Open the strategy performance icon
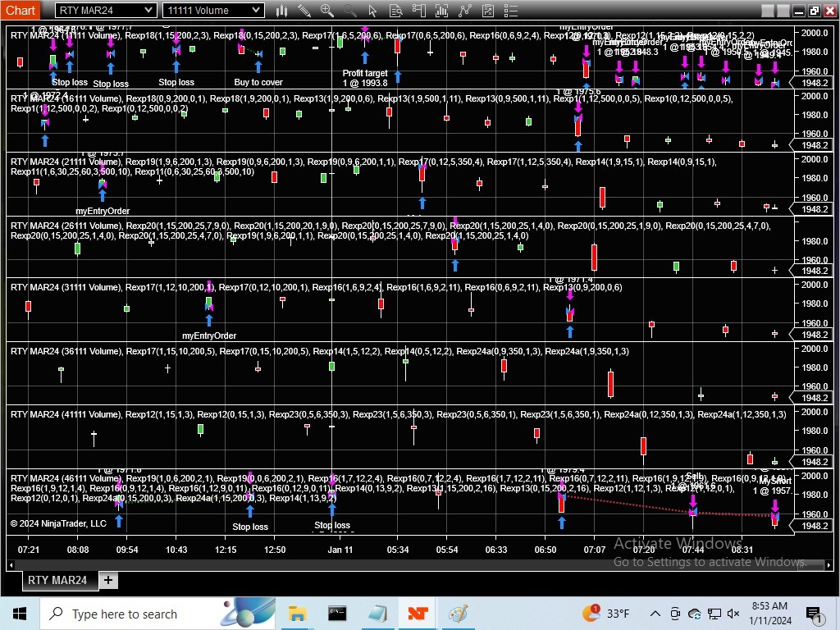840x630 pixels. 488,10
